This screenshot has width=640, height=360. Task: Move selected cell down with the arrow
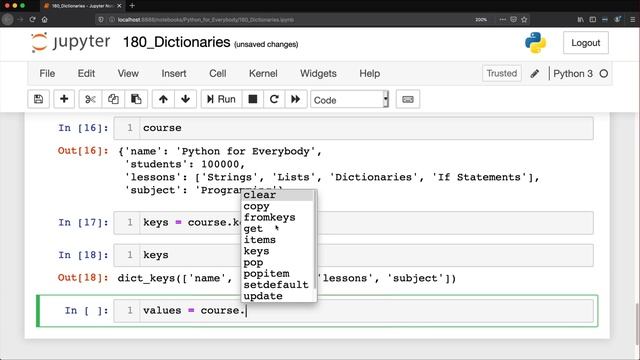point(185,99)
